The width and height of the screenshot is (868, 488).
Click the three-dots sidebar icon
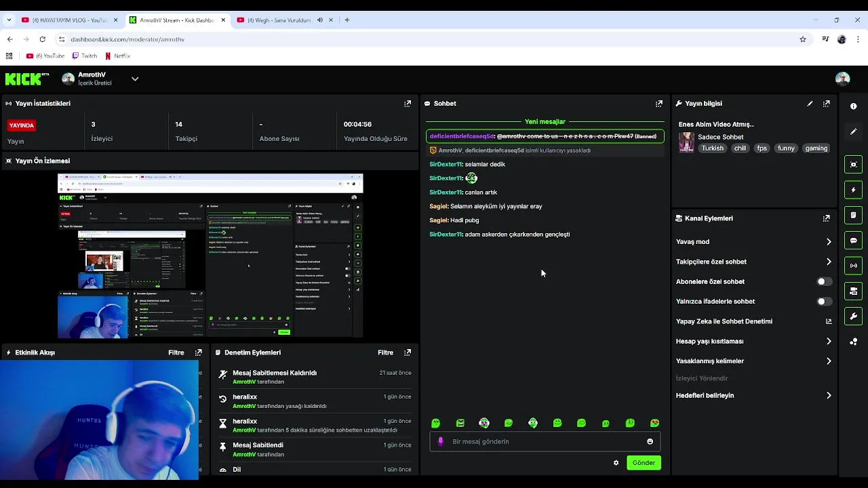pos(853,342)
